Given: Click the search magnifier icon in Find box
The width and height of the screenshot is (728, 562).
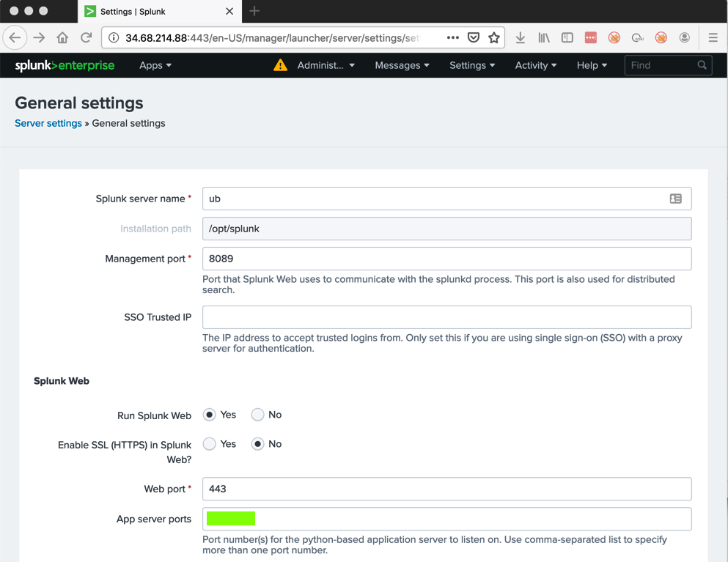Looking at the screenshot, I should point(702,65).
